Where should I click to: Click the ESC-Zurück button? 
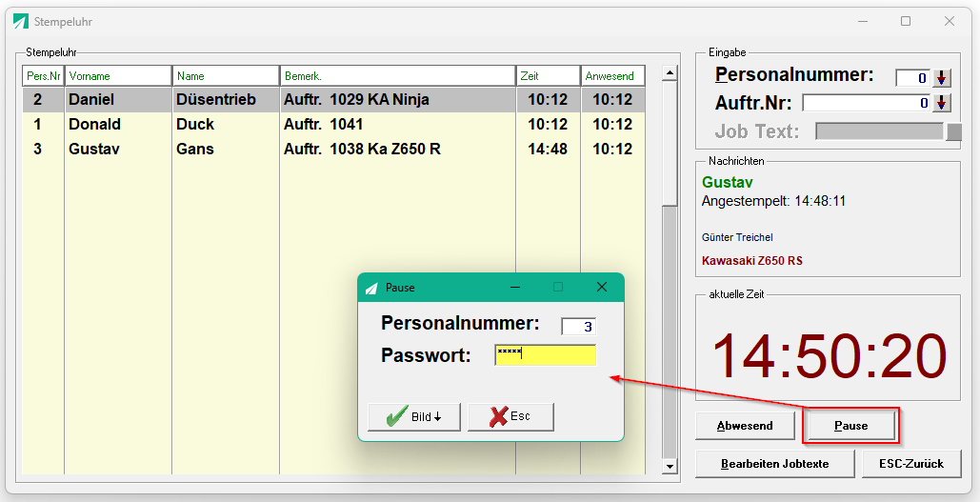[911, 464]
